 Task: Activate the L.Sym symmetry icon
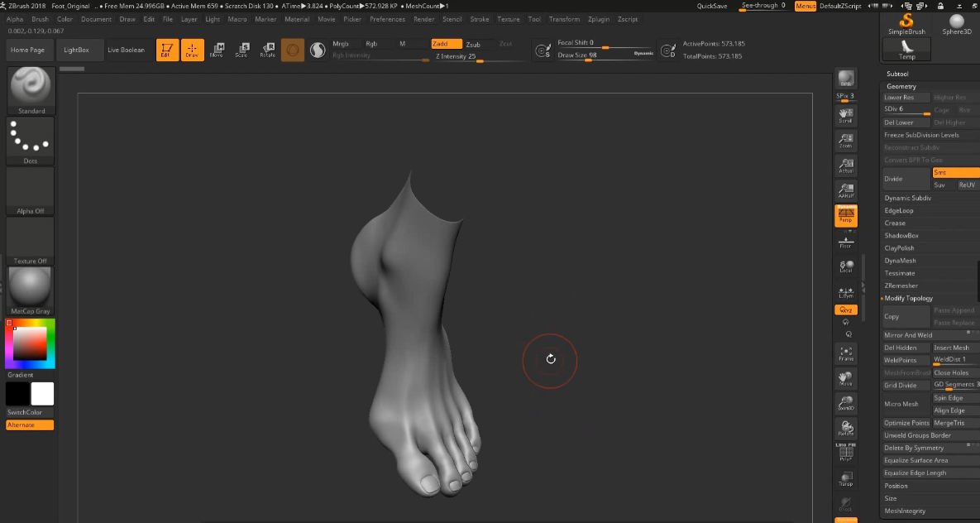[845, 291]
